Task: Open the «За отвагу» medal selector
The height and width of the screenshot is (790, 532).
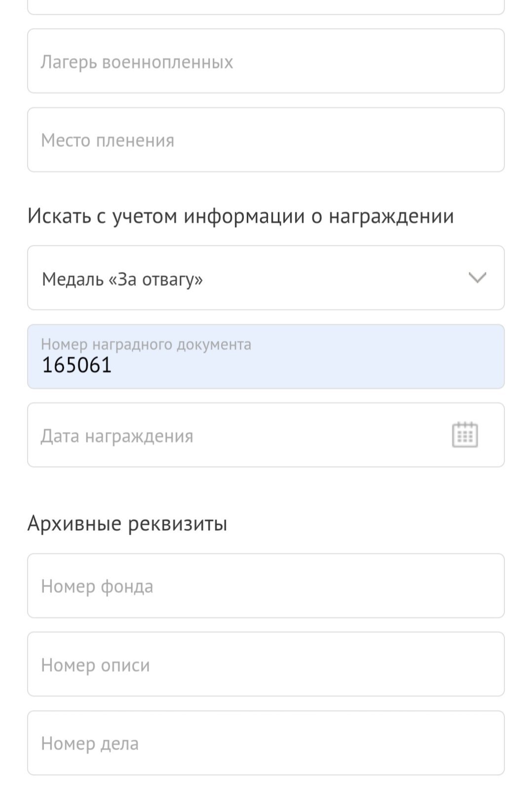Action: [x=266, y=278]
